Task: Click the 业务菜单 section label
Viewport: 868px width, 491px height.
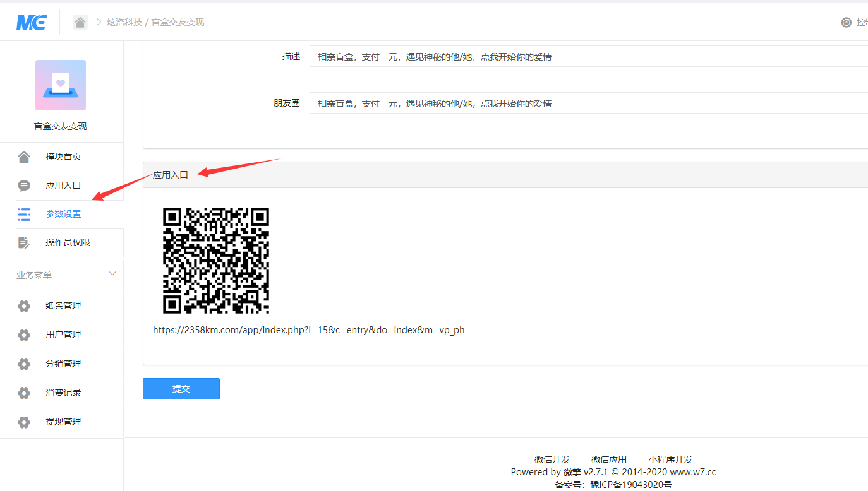Action: tap(34, 275)
